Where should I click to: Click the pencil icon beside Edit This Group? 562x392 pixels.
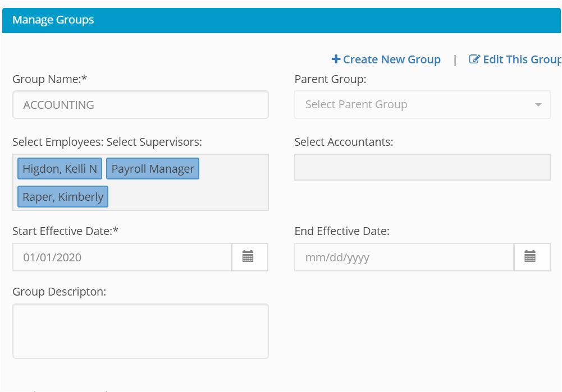(x=474, y=59)
